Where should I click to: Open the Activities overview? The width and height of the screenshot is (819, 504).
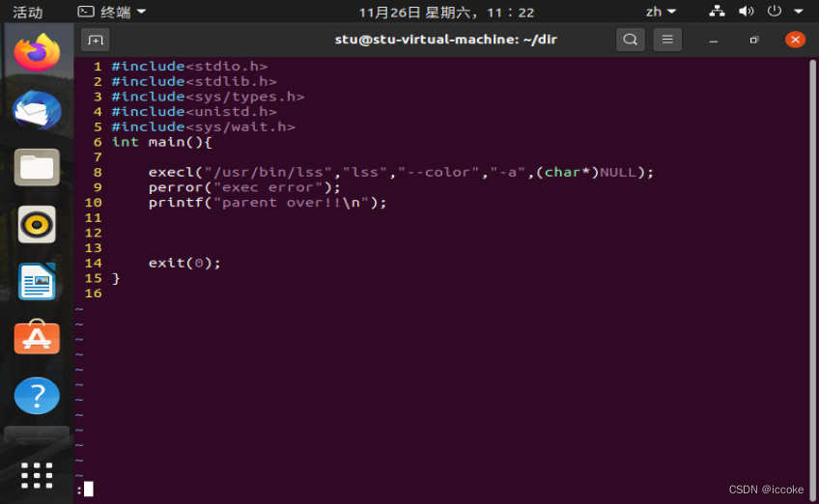pyautogui.click(x=28, y=12)
